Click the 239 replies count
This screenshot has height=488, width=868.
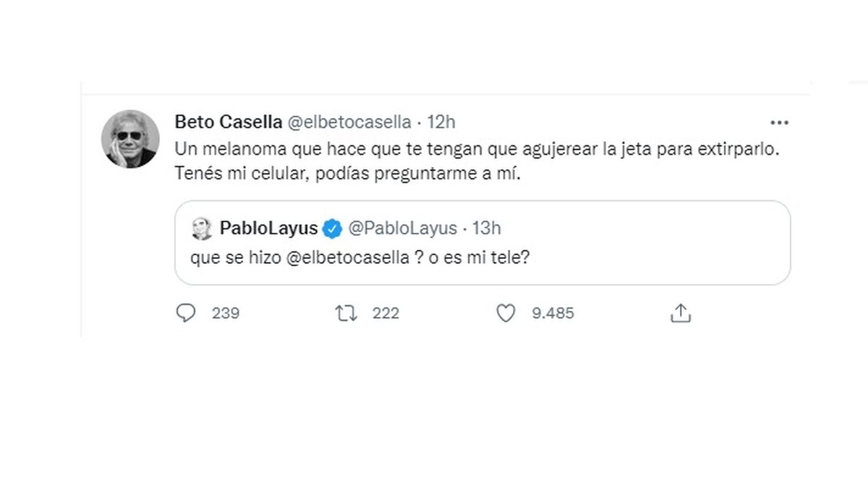point(226,313)
